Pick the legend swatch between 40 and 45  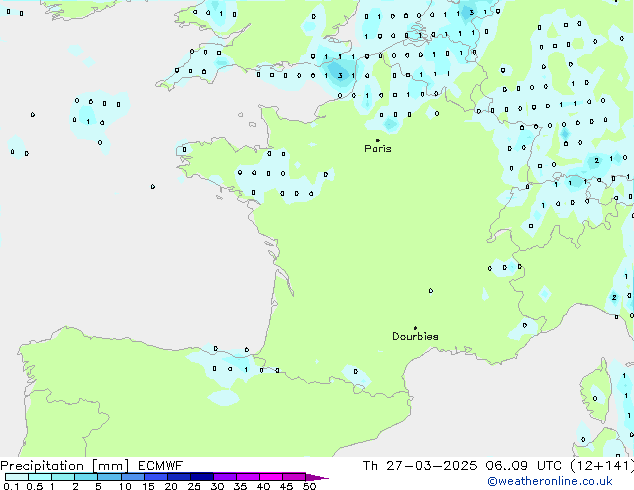click(x=273, y=477)
